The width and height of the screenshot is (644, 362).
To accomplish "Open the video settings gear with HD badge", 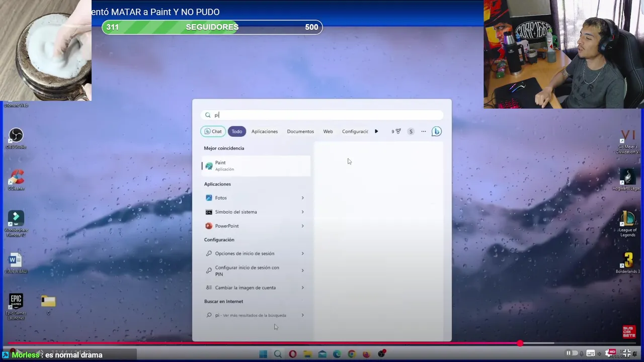I will (x=611, y=353).
